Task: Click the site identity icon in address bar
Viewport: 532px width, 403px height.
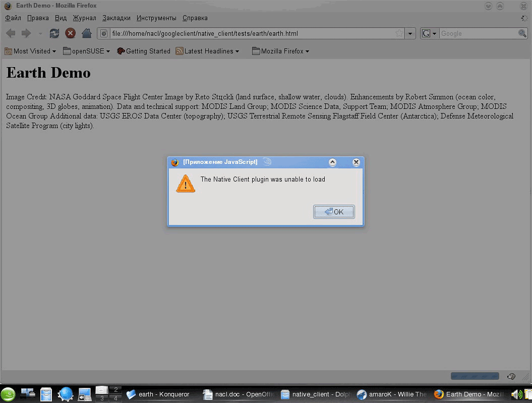Action: 104,33
